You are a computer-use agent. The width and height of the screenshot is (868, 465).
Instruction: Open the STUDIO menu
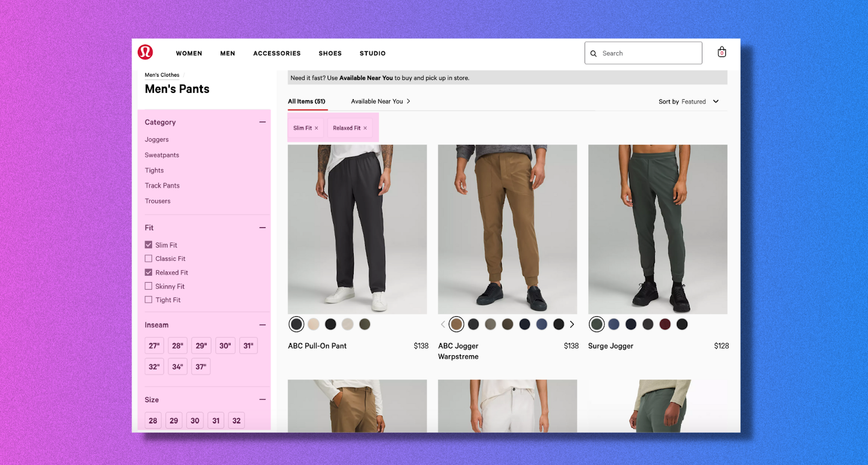[x=373, y=53]
